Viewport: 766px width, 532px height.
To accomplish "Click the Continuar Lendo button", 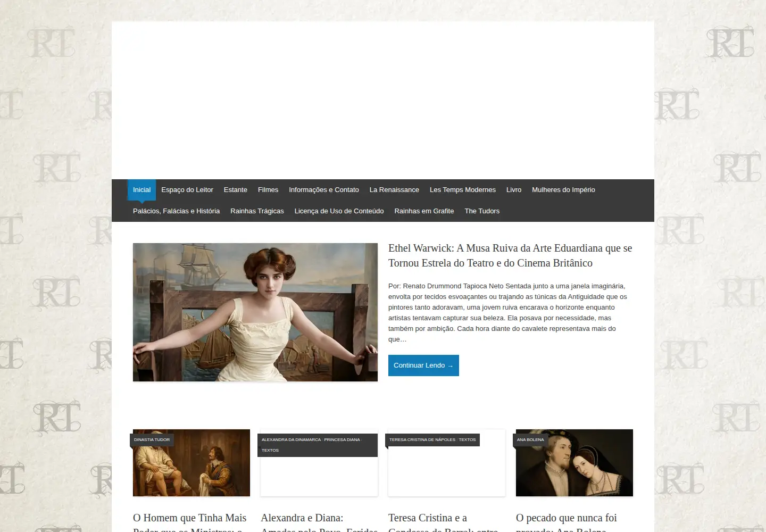I will click(423, 365).
